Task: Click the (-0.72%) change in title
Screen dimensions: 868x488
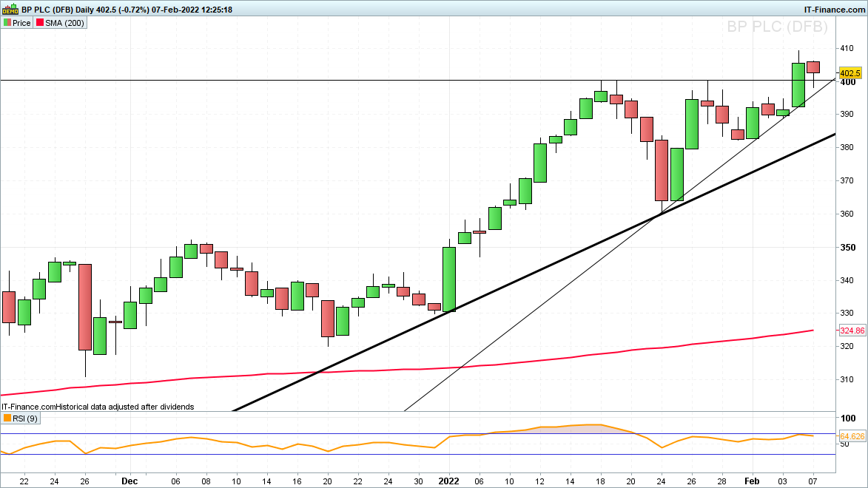Action: click(x=133, y=10)
